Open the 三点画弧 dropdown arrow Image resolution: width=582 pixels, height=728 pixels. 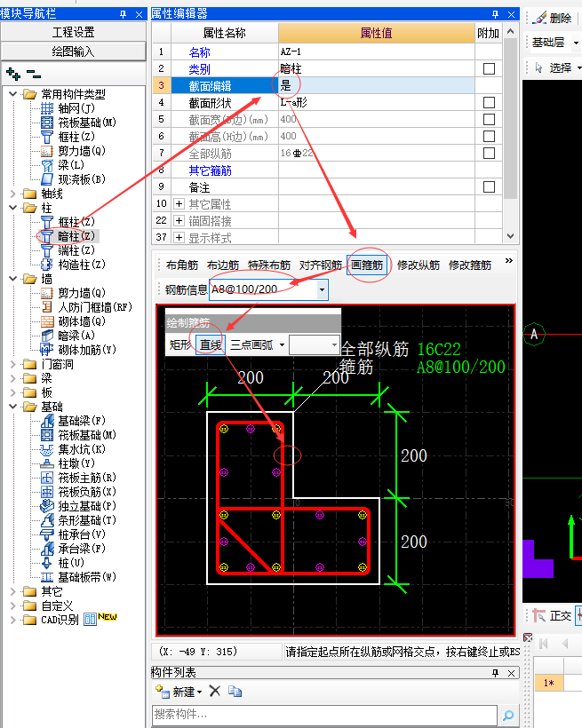coord(282,345)
